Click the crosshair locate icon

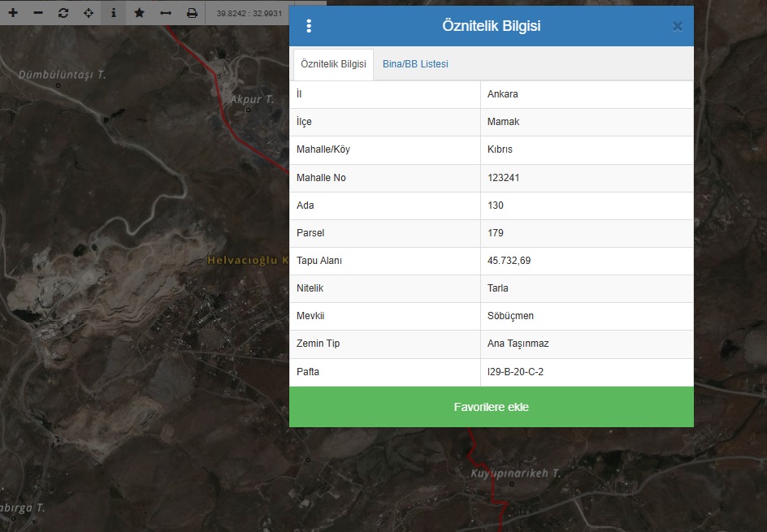point(89,13)
